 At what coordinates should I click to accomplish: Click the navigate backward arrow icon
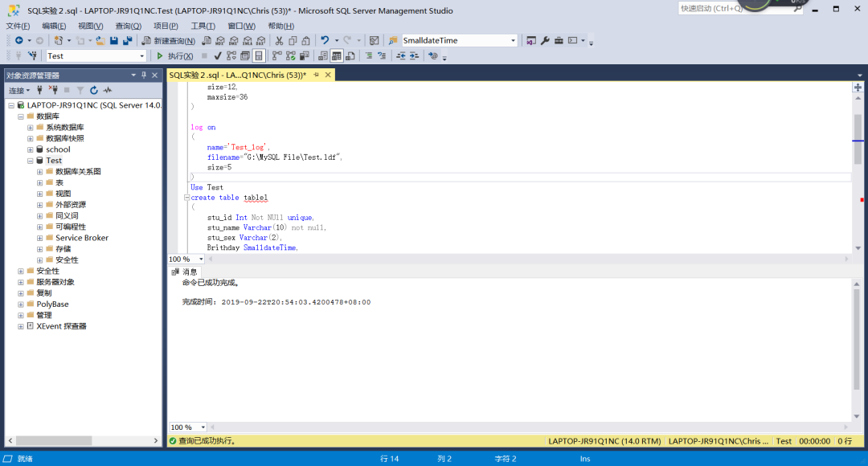[18, 40]
